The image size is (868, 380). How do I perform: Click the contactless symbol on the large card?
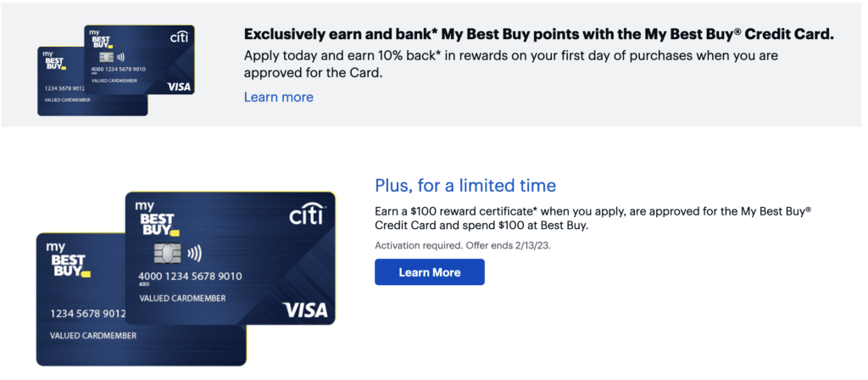point(194,253)
